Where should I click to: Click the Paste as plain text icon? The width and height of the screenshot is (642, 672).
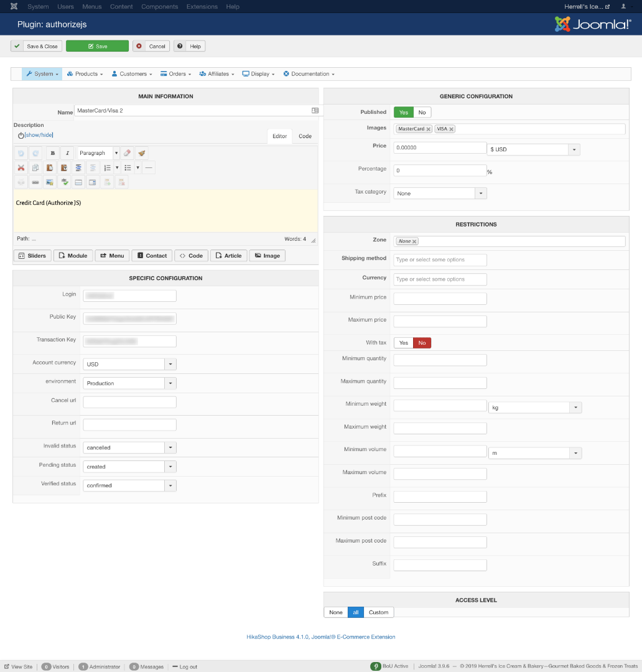[64, 167]
